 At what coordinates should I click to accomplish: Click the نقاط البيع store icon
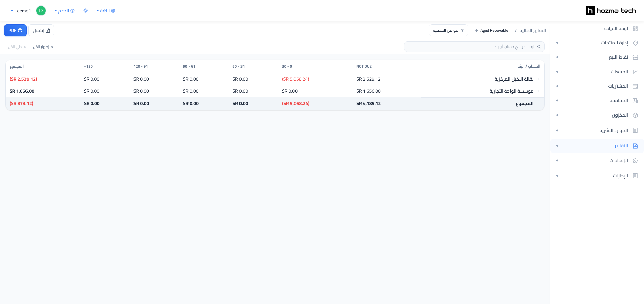point(635,57)
